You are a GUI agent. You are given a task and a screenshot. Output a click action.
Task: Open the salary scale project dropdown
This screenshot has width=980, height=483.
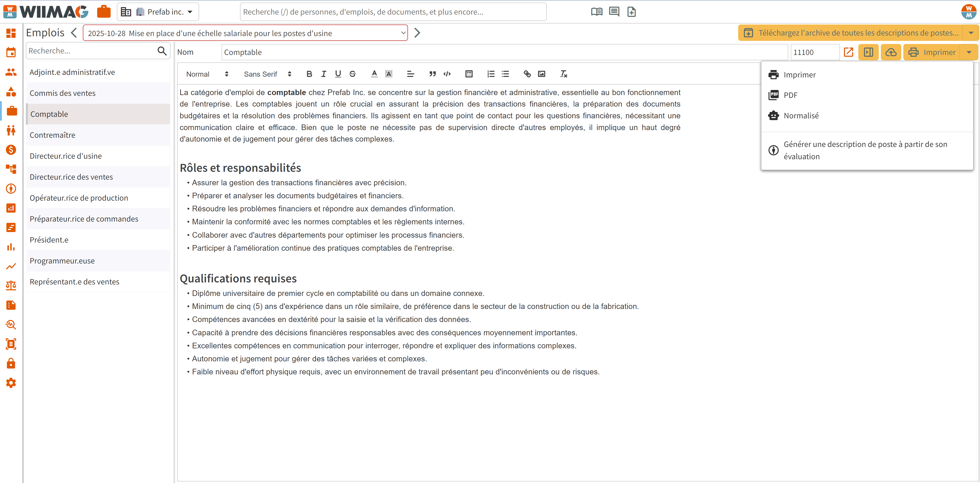pyautogui.click(x=245, y=33)
